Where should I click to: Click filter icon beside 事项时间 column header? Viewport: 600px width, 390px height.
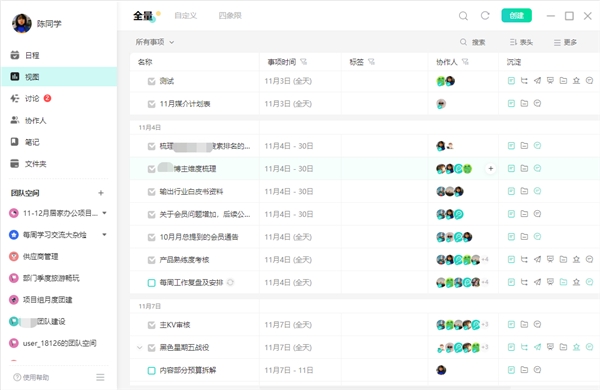pyautogui.click(x=303, y=62)
